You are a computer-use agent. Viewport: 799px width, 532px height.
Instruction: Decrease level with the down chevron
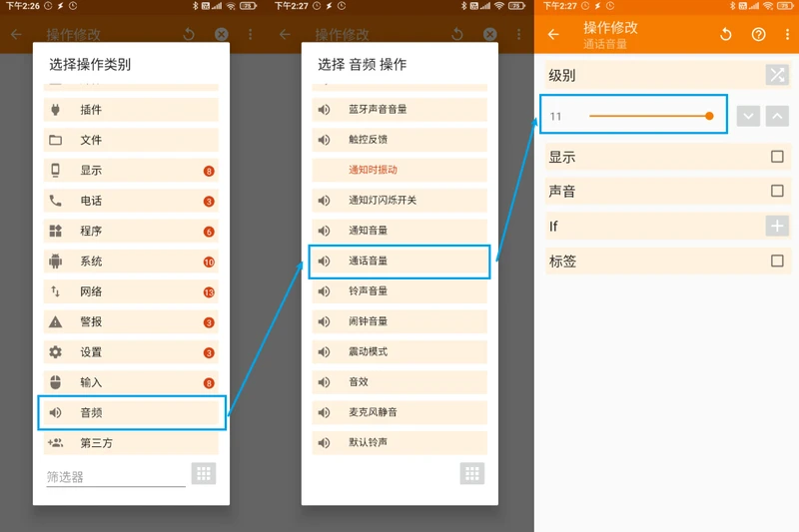[x=748, y=116]
